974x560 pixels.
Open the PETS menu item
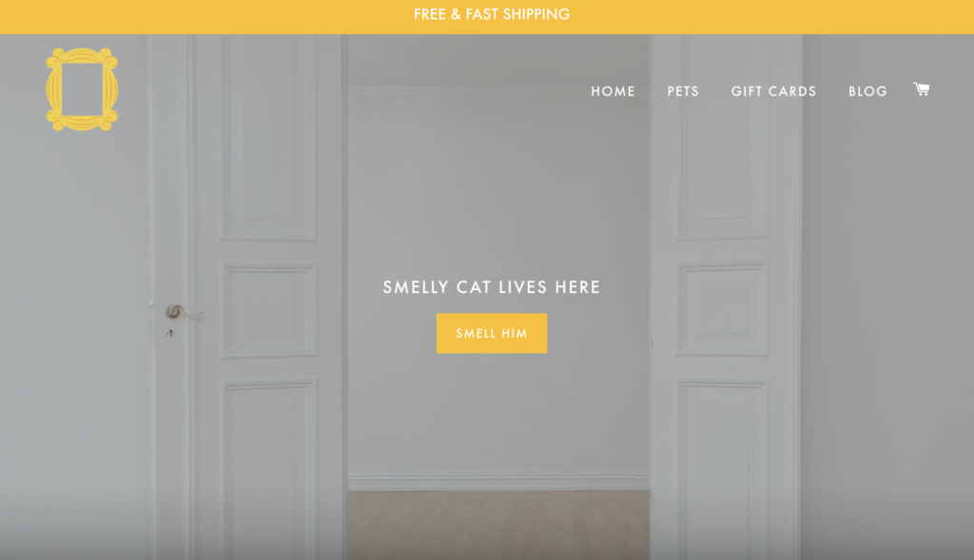tap(683, 91)
